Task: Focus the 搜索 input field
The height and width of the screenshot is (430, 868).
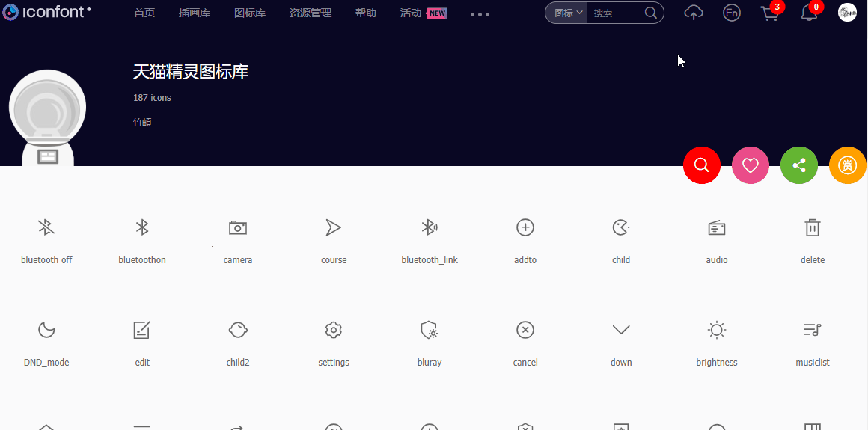Action: click(x=614, y=13)
